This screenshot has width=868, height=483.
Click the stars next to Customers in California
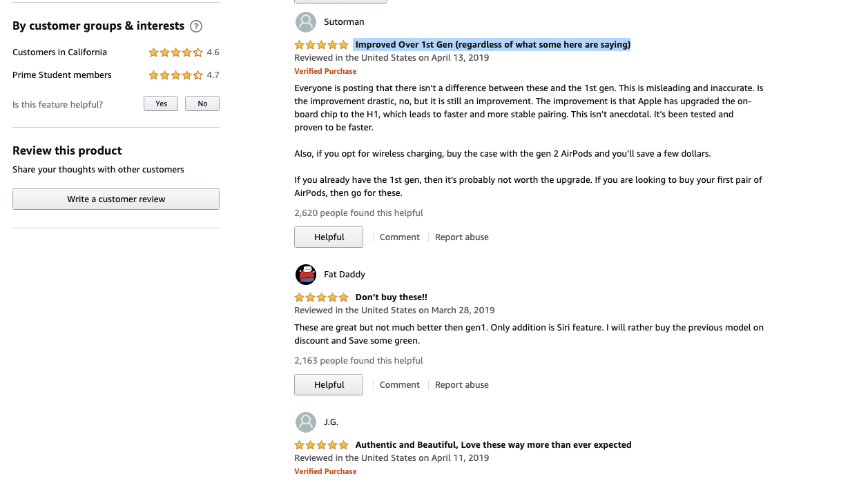pos(175,52)
